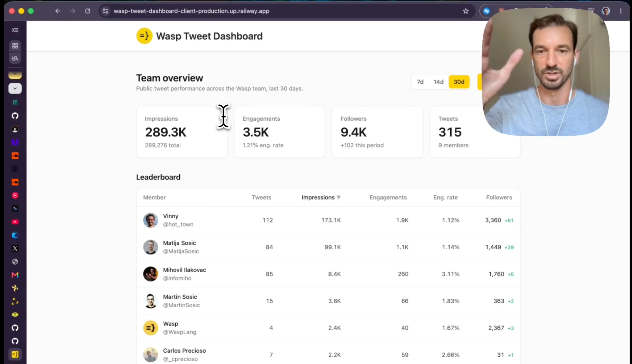Open the browser three-dot menu
The width and height of the screenshot is (632, 364).
(x=621, y=11)
